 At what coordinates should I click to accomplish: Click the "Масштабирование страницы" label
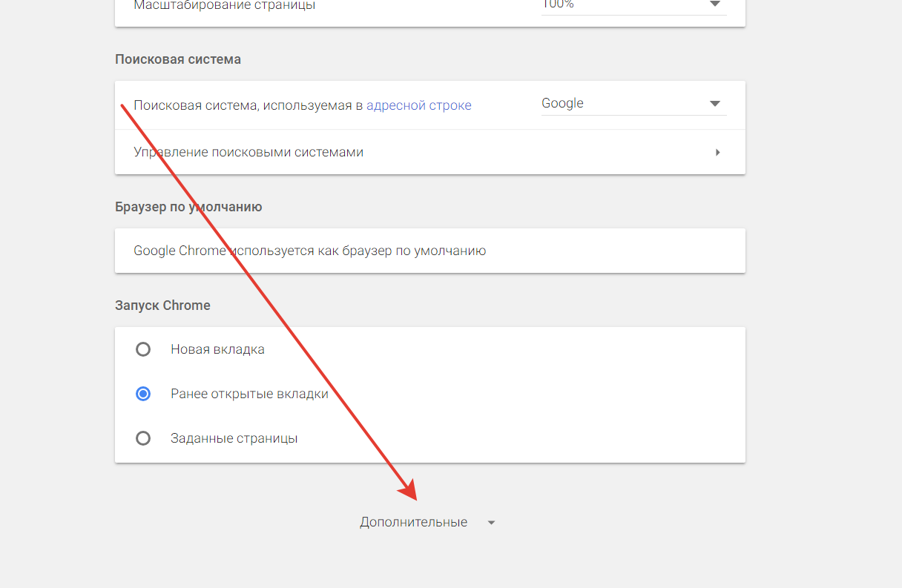click(x=224, y=5)
